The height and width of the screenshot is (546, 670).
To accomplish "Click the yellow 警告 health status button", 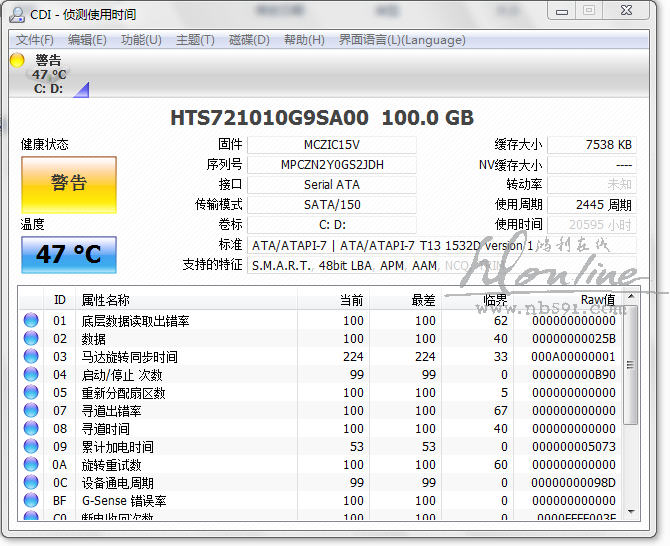I will click(x=69, y=184).
